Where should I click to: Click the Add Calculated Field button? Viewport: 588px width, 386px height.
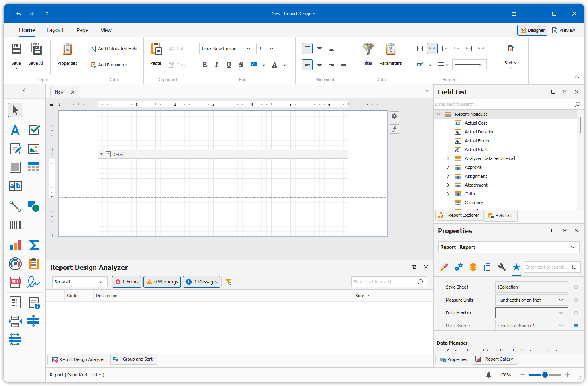coord(114,49)
